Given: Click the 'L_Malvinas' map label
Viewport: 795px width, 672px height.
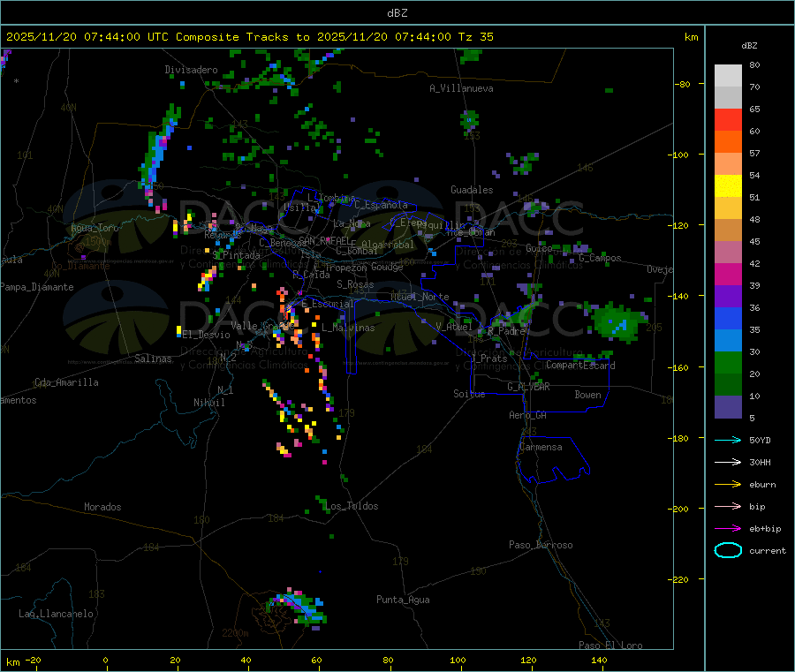Looking at the screenshot, I should 348,328.
